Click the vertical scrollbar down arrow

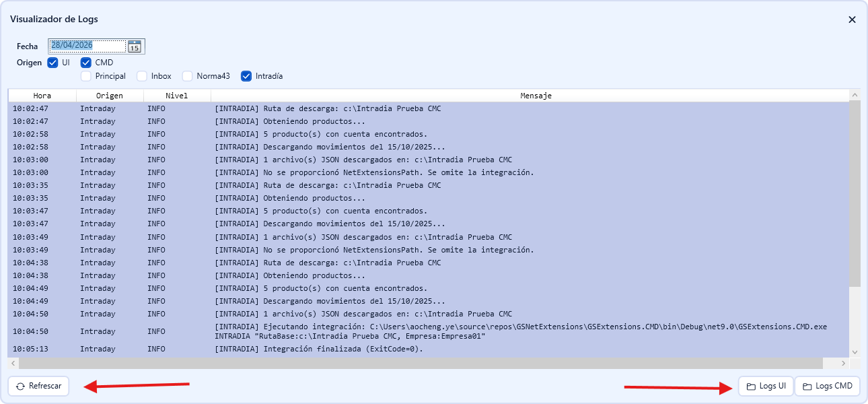(855, 351)
